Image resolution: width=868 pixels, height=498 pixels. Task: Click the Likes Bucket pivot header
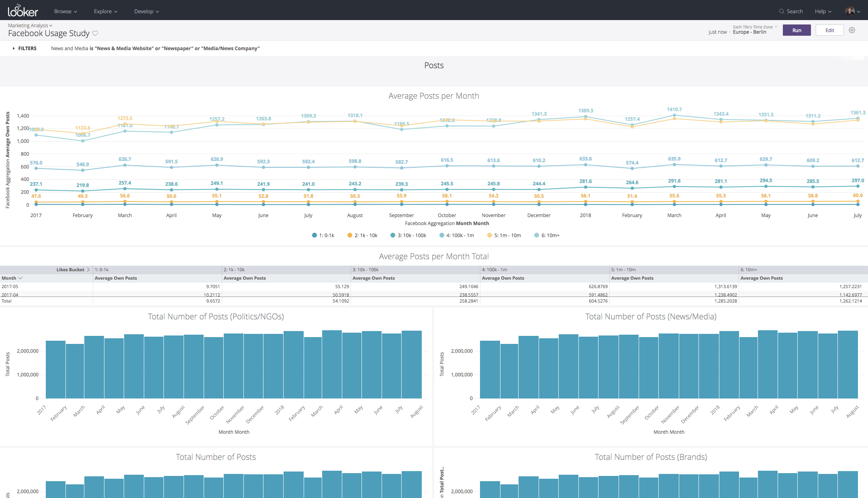73,270
